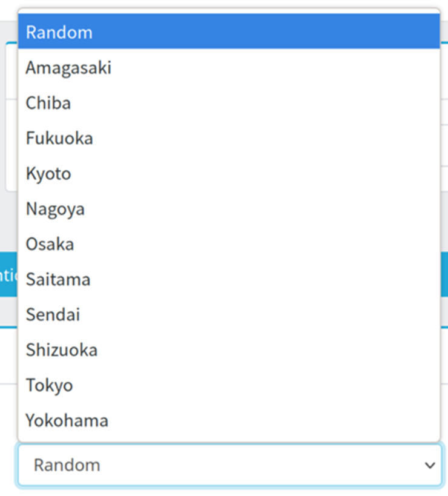Viewport: 448px width, 496px height.
Task: Click Nagoya in the list
Action: click(x=229, y=209)
